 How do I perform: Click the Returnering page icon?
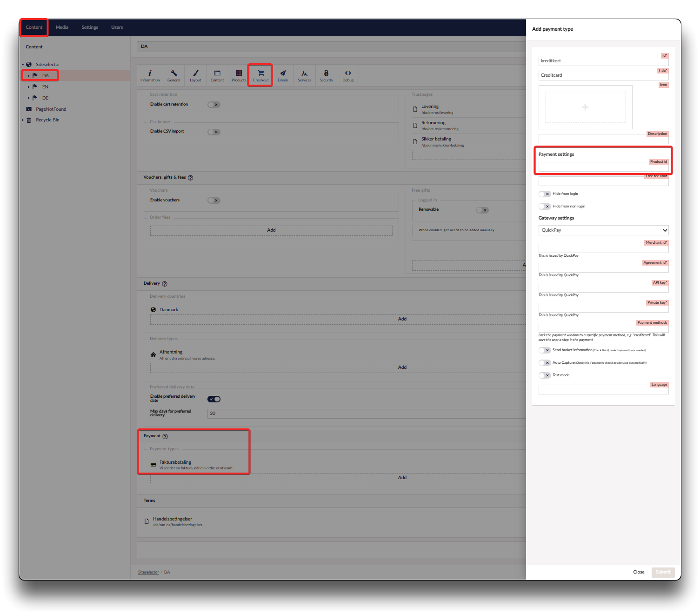415,126
